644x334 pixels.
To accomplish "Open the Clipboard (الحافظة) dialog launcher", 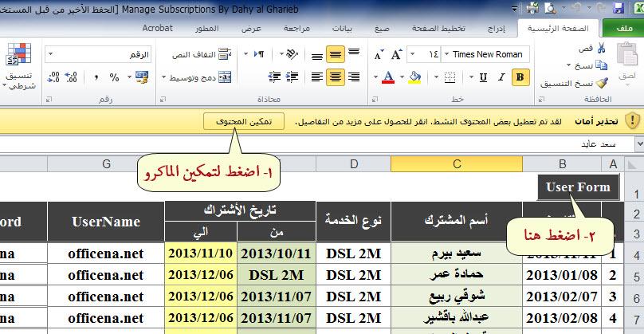I will [x=541, y=100].
